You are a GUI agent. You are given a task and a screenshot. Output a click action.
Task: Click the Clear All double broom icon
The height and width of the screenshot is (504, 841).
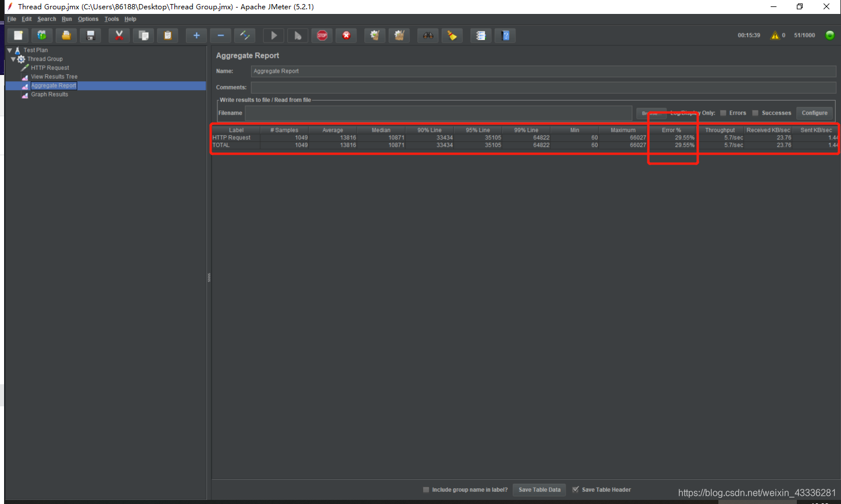pyautogui.click(x=399, y=35)
